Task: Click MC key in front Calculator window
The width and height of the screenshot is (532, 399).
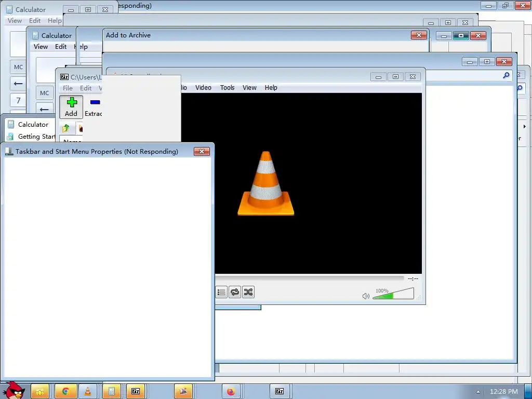Action: pyautogui.click(x=45, y=93)
